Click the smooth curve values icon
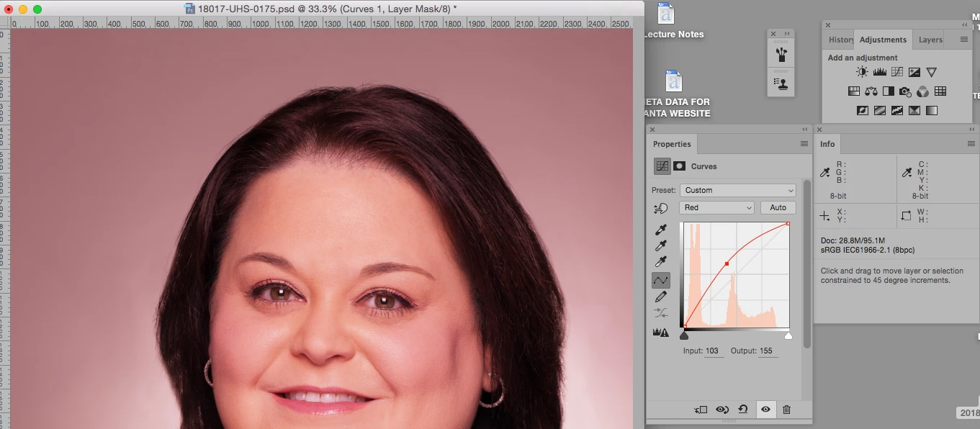This screenshot has height=429, width=980. (660, 313)
